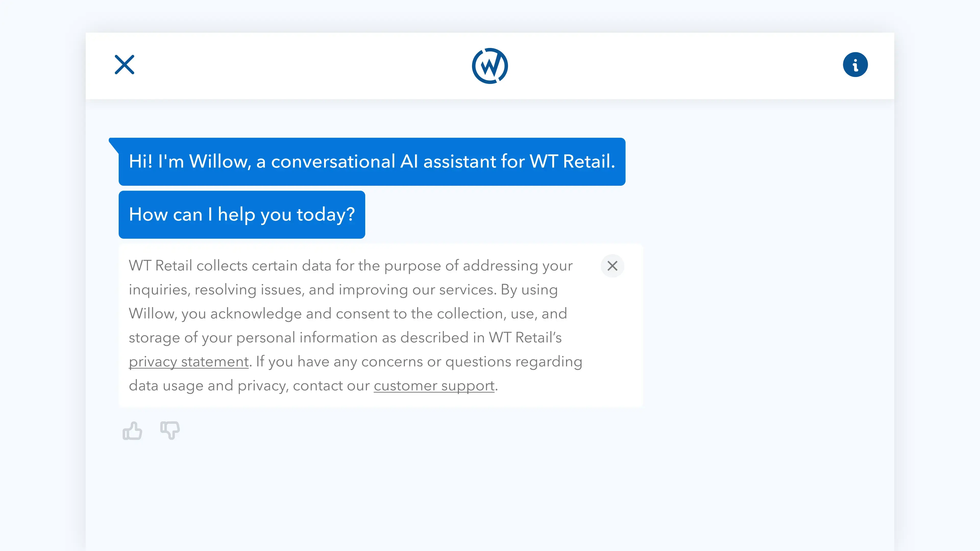Click the 'How can I help you today?' bubble

click(242, 215)
